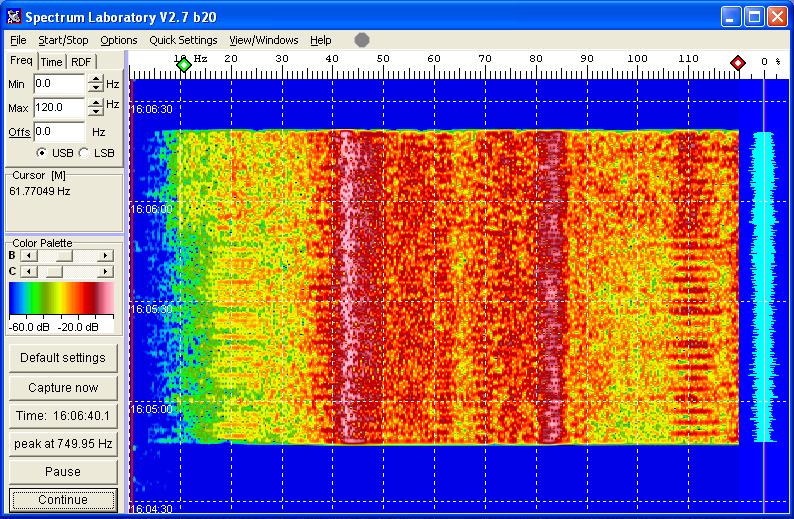The height and width of the screenshot is (519, 794).
Task: Increase Min frequency with up arrow
Action: (95, 79)
